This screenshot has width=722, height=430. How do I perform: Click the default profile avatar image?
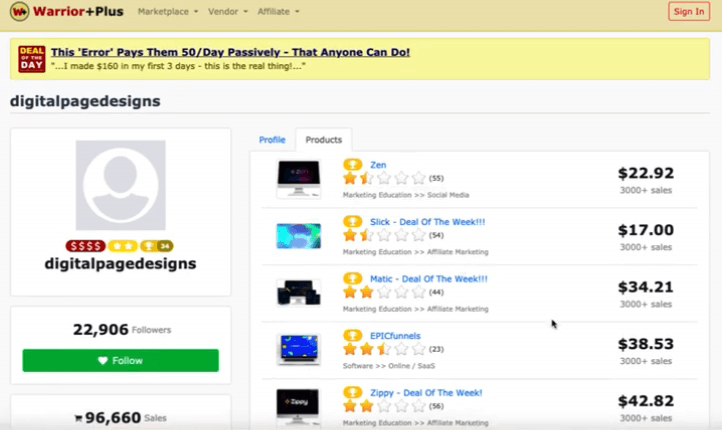(x=121, y=185)
